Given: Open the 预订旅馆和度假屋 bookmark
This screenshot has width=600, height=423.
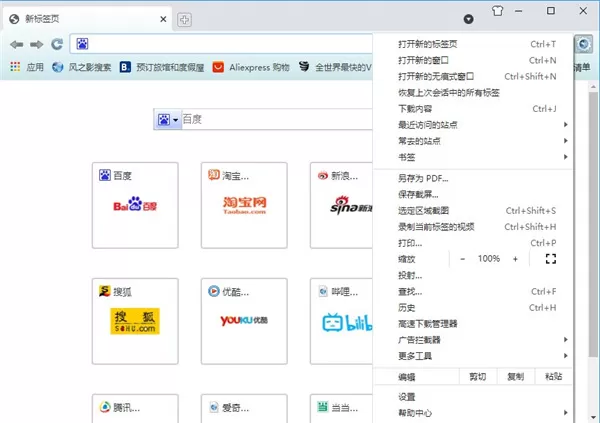Looking at the screenshot, I should [162, 67].
